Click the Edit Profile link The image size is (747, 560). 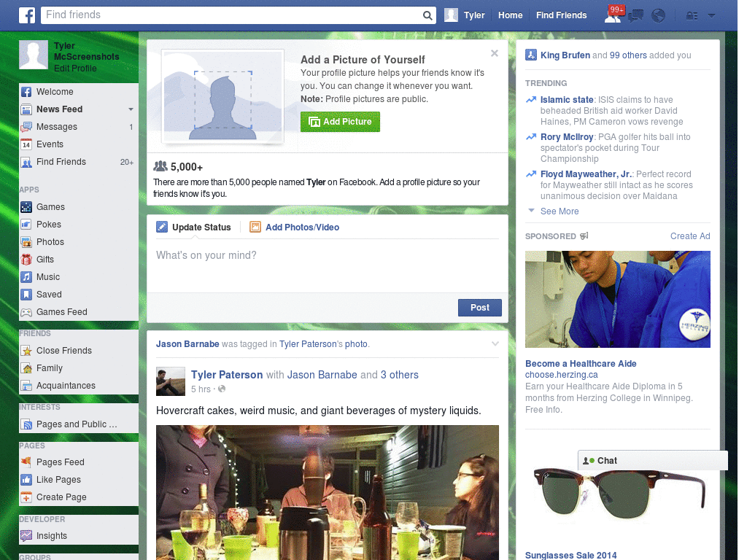[75, 68]
